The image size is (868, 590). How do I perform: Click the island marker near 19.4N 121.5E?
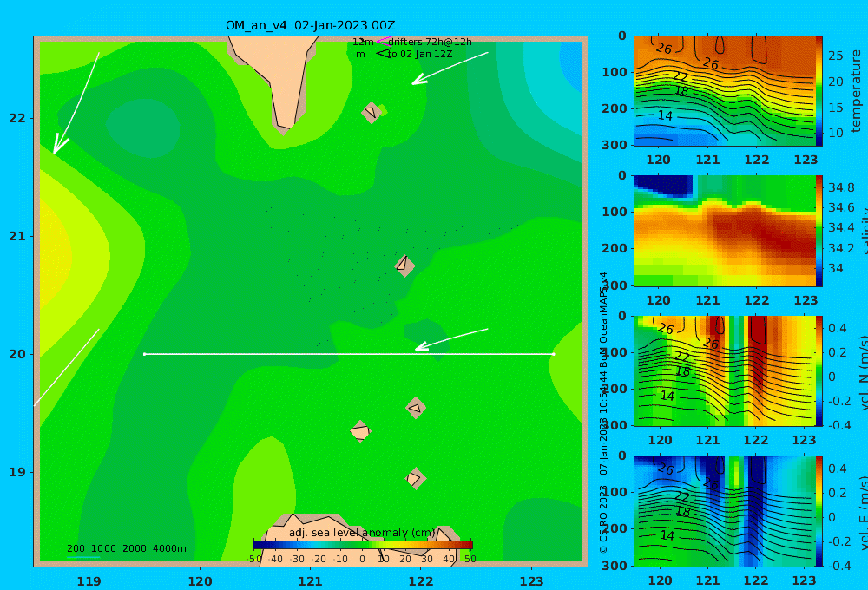(360, 431)
